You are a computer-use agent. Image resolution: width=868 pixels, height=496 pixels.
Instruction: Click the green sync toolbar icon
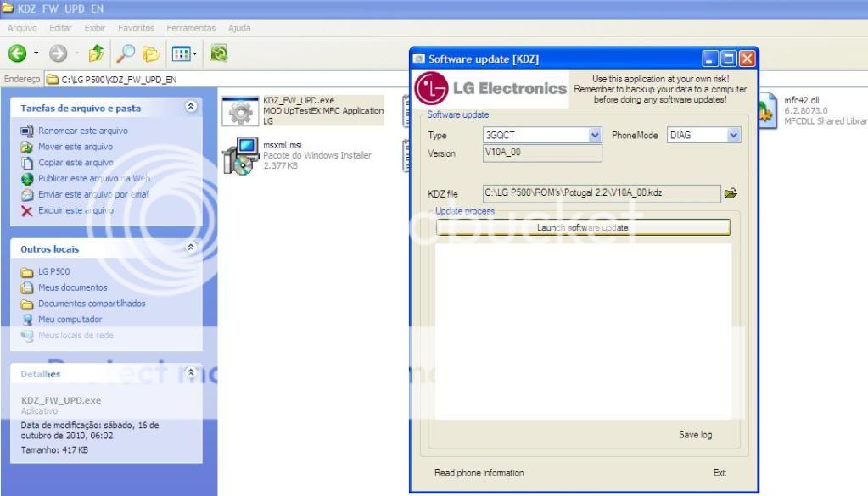219,53
